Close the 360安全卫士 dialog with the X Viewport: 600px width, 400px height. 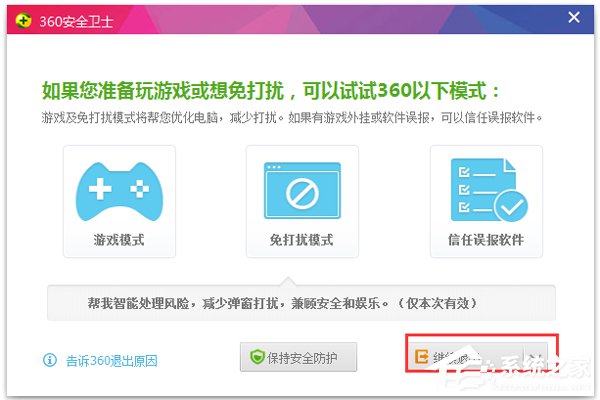point(574,17)
